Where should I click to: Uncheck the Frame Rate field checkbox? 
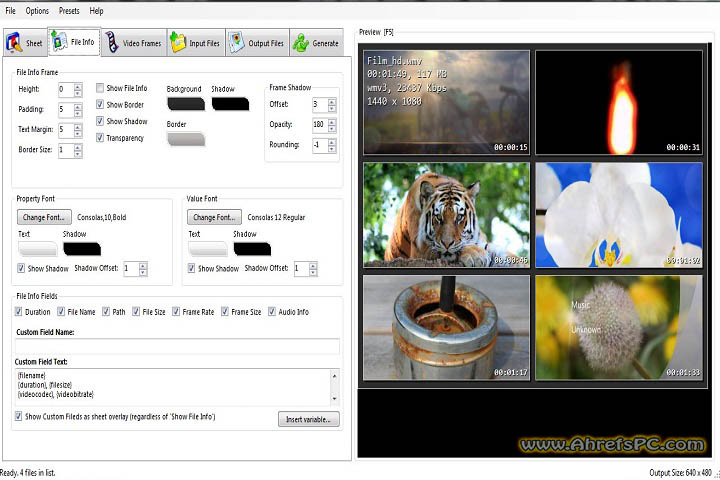tap(176, 311)
